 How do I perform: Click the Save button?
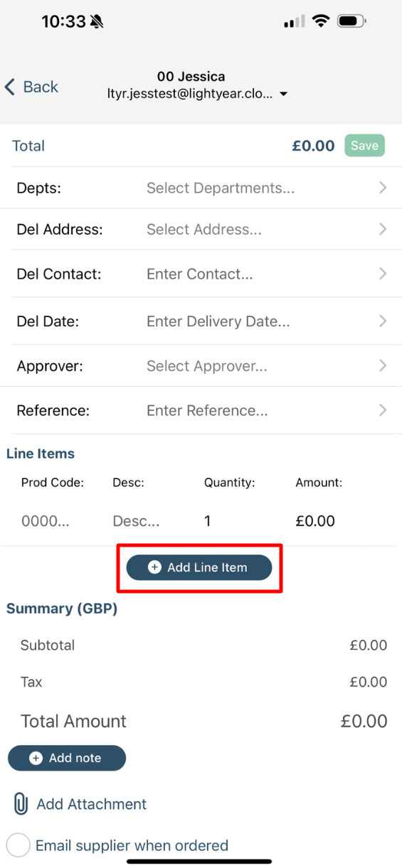pos(364,146)
